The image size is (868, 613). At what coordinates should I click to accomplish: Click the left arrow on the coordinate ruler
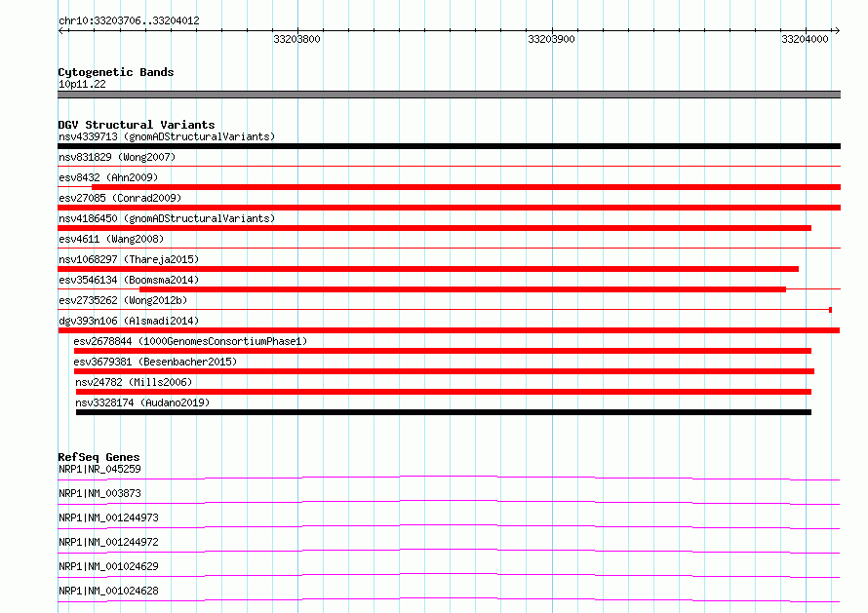point(60,30)
